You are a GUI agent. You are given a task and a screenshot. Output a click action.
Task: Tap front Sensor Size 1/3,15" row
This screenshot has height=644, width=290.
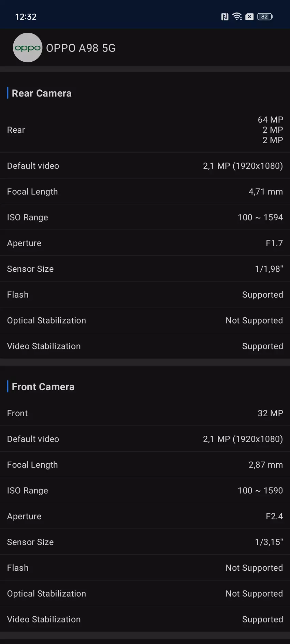(x=145, y=542)
